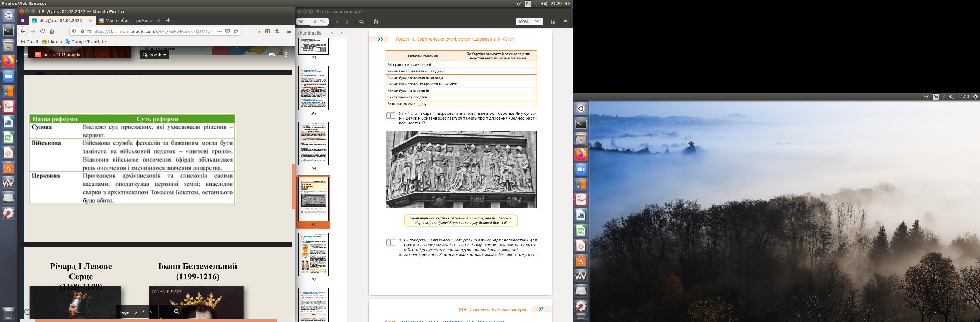Reload the page in Firefox
980x322 pixels.
(43, 32)
